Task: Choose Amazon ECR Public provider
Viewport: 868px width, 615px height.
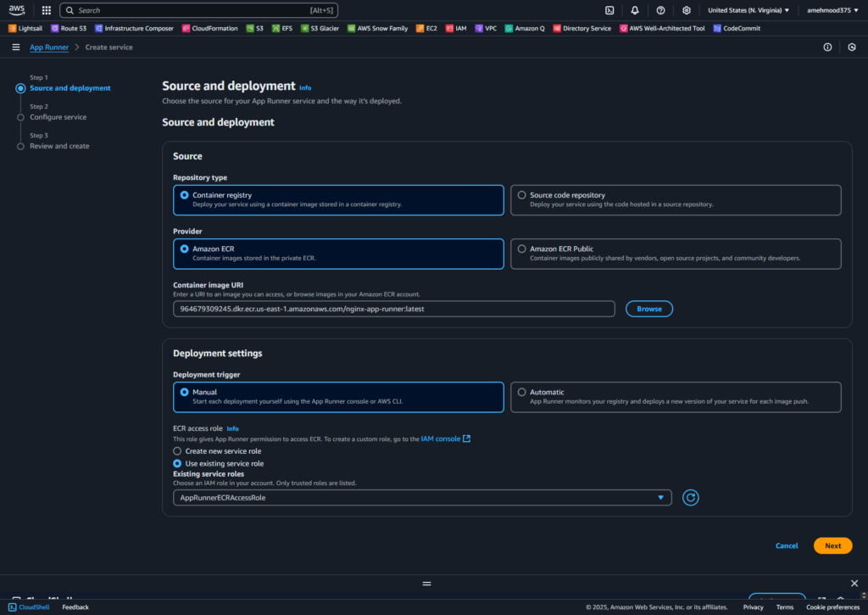Action: point(676,254)
